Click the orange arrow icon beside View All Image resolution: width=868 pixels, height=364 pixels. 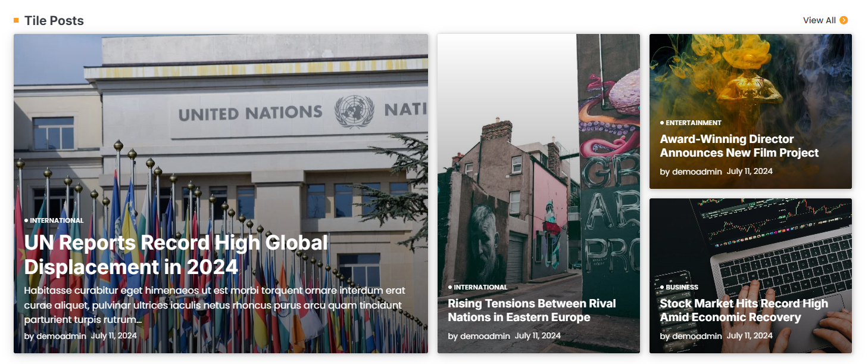844,20
